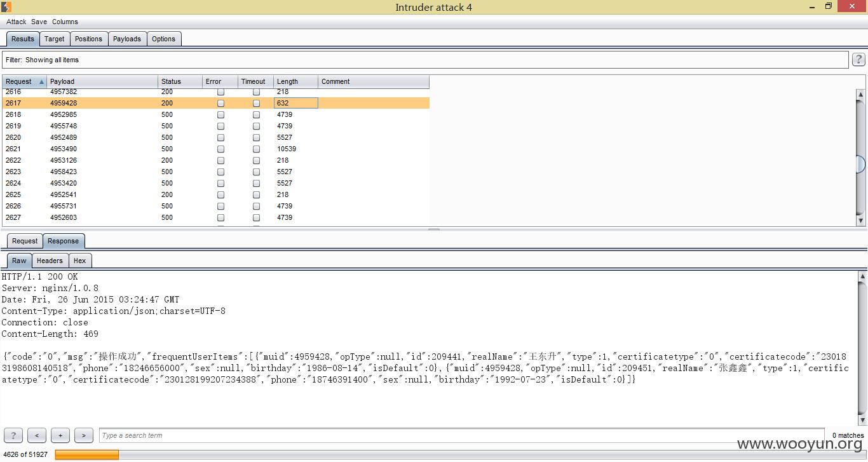868x462 pixels.
Task: Click the plus search options button
Action: pos(60,435)
